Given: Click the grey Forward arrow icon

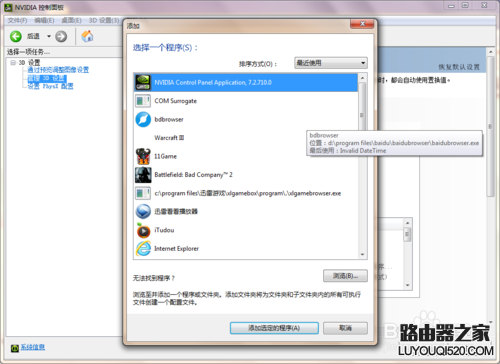Looking at the screenshot, I should (61, 36).
